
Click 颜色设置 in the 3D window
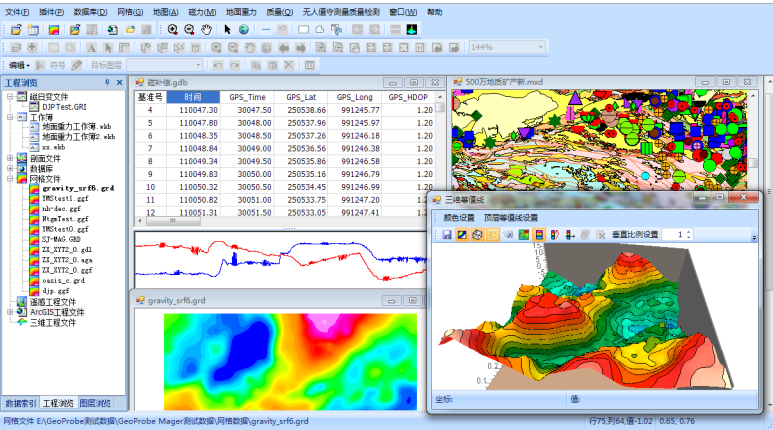coord(459,217)
